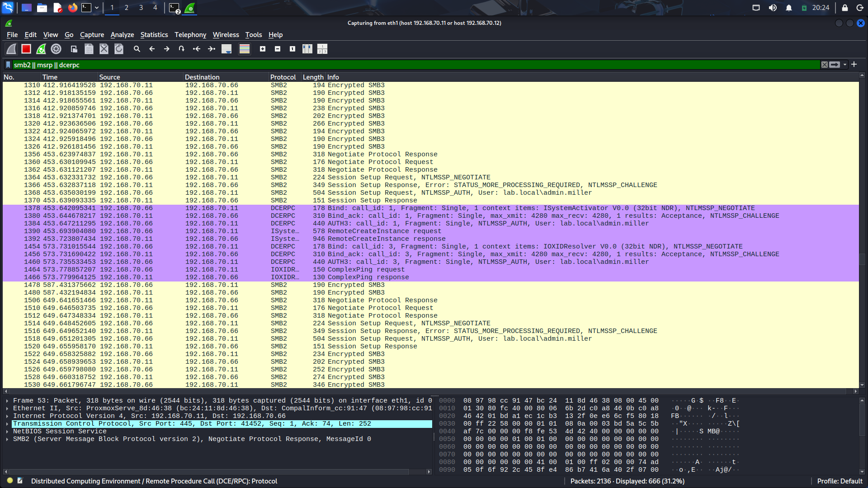
Task: Expand the Transmission Control Protocol tree item
Action: pos(7,423)
